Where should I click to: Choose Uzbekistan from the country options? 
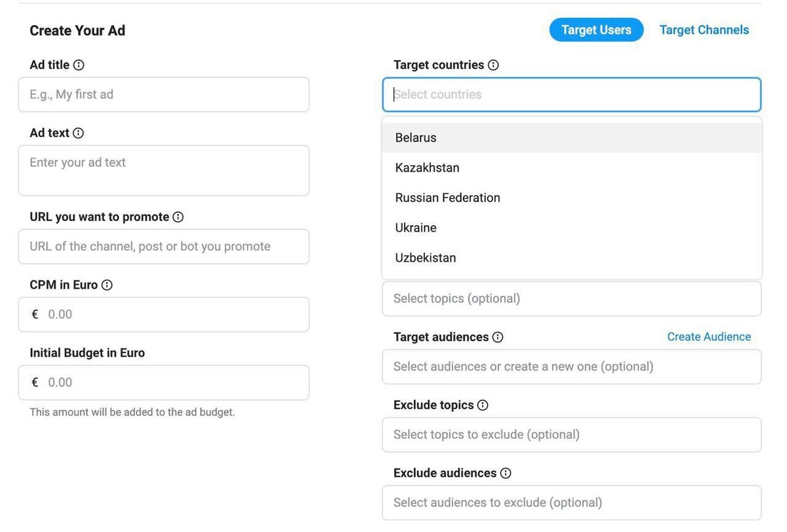(x=426, y=258)
